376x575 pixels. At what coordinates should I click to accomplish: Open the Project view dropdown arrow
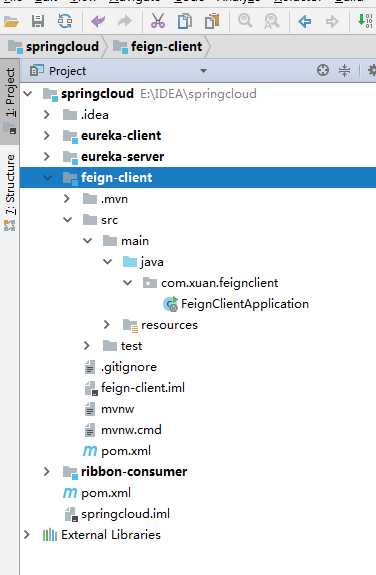tap(203, 71)
